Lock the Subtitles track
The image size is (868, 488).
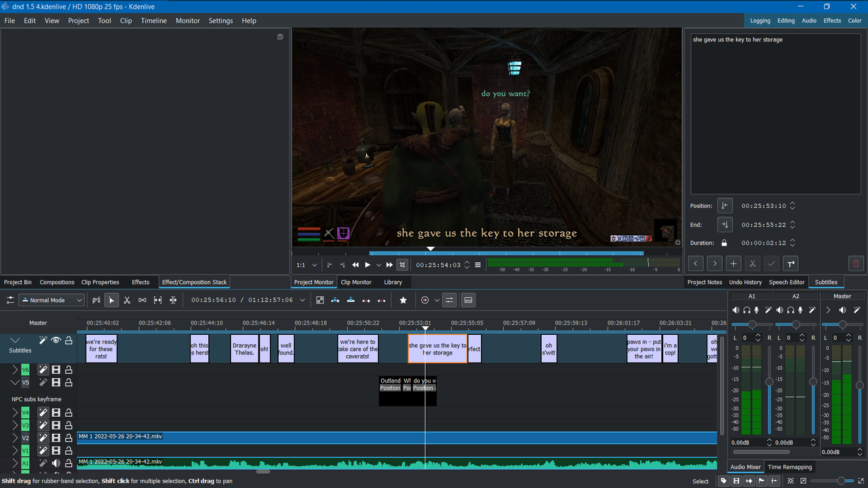[68, 340]
